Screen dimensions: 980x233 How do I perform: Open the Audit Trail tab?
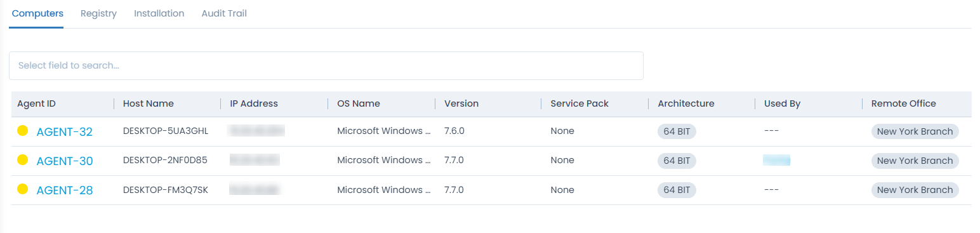(x=224, y=13)
